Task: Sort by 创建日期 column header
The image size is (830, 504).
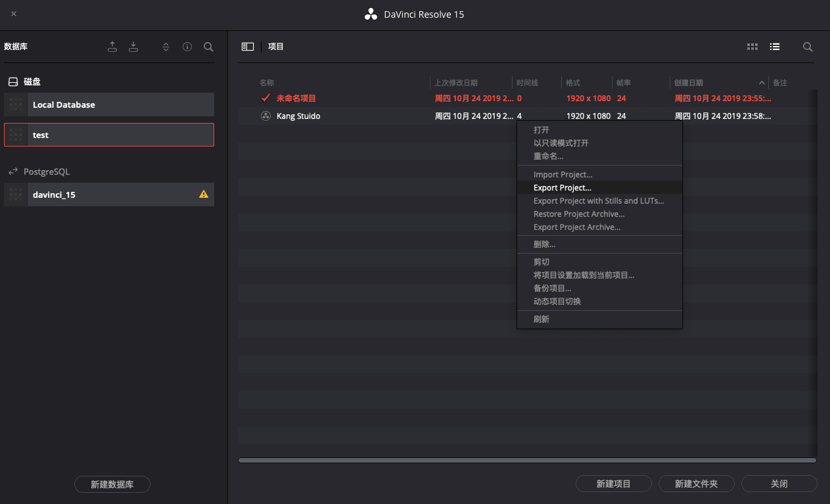Action: (x=689, y=83)
